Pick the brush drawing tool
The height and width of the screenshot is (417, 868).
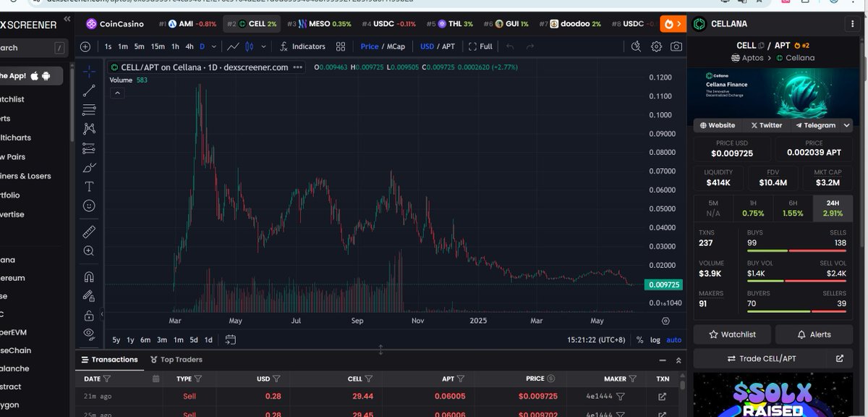(x=89, y=167)
